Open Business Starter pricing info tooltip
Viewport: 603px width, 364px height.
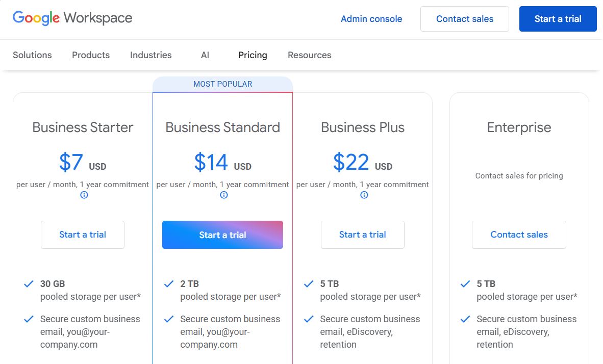[x=84, y=195]
